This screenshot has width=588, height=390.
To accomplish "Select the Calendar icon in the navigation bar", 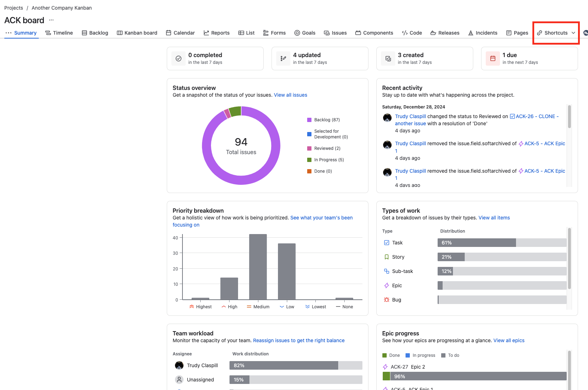I will click(168, 32).
